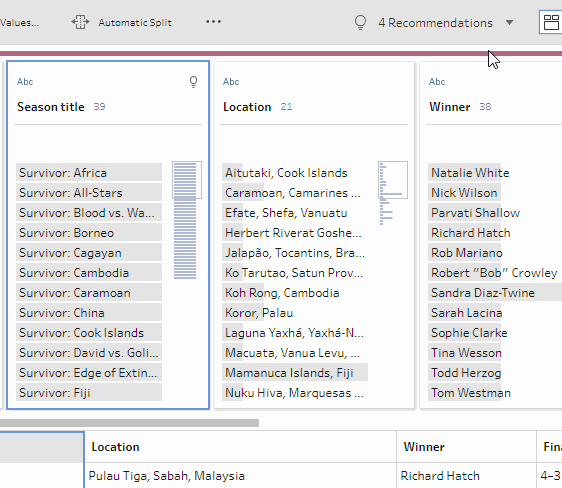562x488 pixels.
Task: Select the value Survivor: Cagayan
Action: 89,253
